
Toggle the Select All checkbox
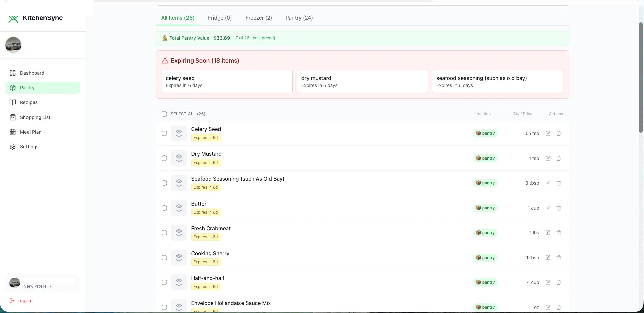coord(164,114)
